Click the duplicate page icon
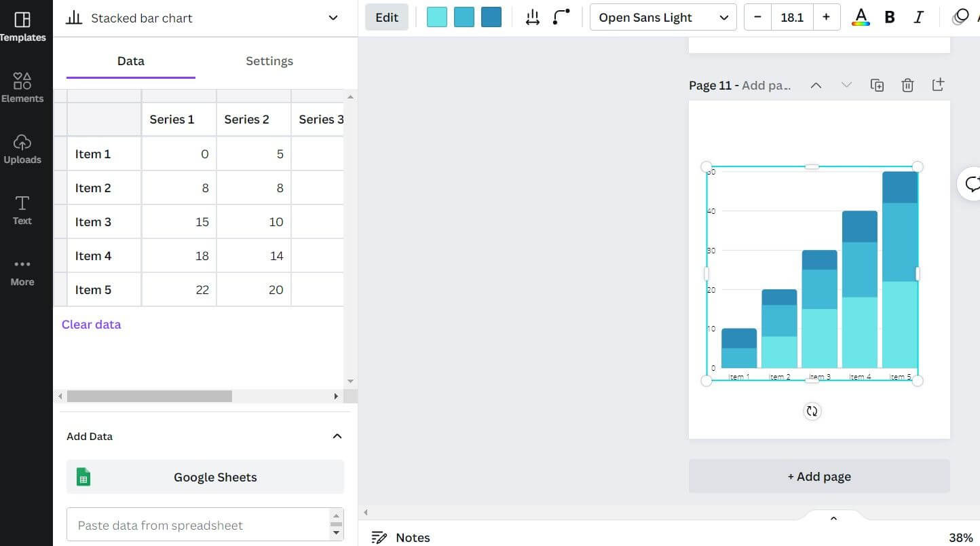 click(x=877, y=85)
